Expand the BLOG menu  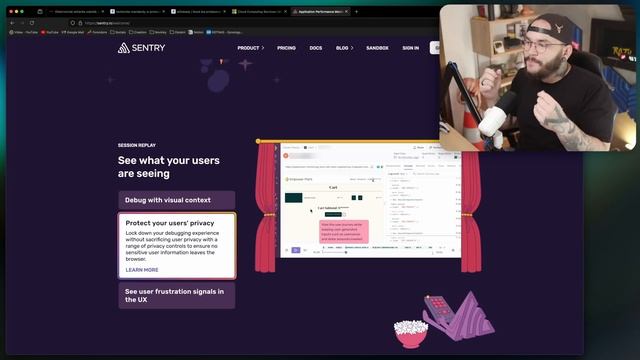click(x=344, y=48)
